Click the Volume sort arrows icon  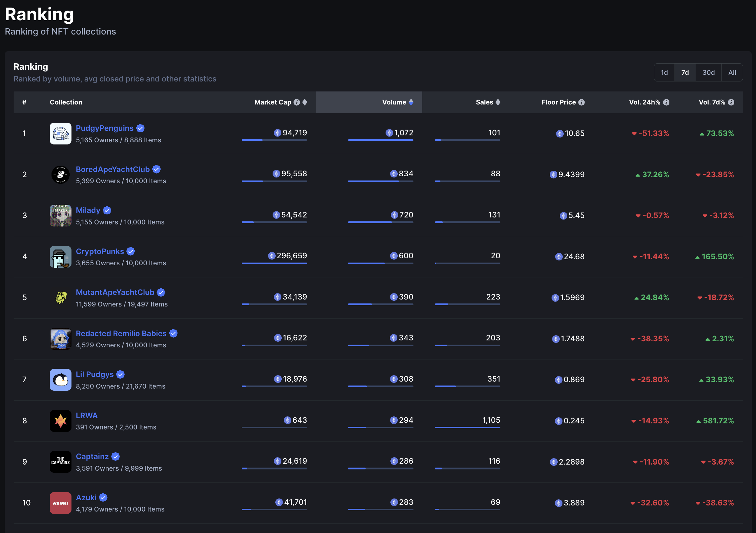coord(411,102)
